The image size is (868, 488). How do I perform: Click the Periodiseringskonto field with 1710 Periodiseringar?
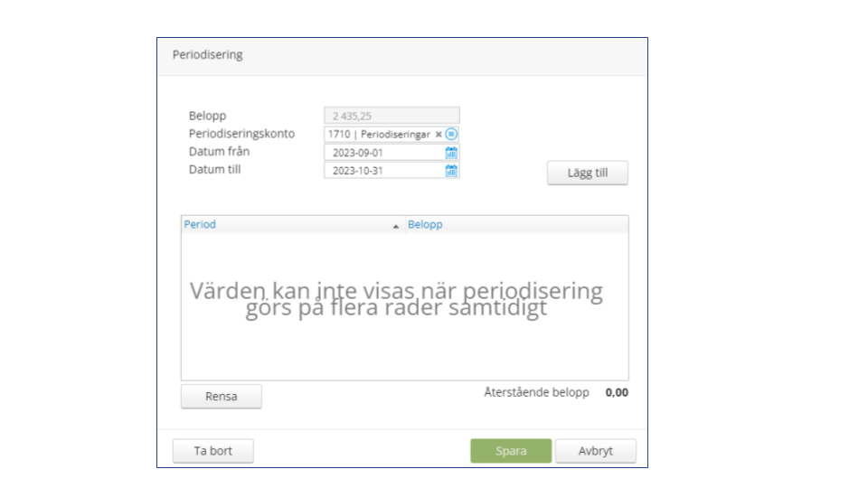click(392, 134)
